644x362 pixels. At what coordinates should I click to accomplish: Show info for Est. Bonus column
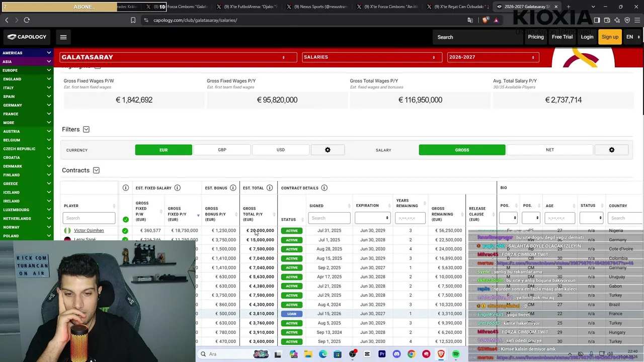click(x=233, y=188)
